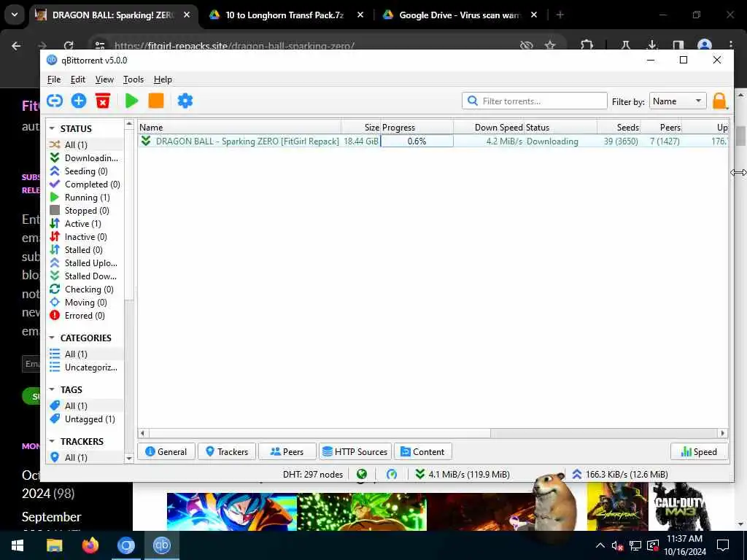
Task: Collapse the STATUS section
Action: tap(52, 128)
